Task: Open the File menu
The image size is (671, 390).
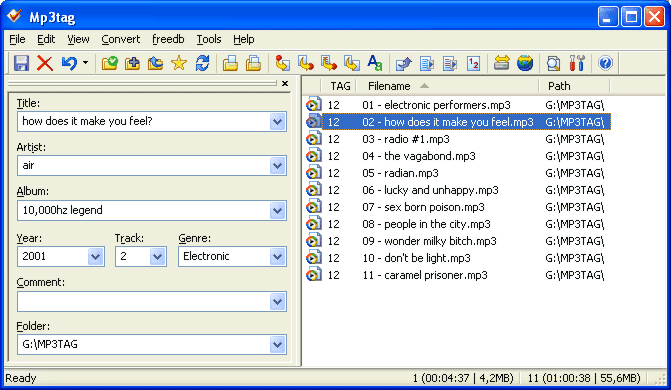Action: tap(17, 39)
